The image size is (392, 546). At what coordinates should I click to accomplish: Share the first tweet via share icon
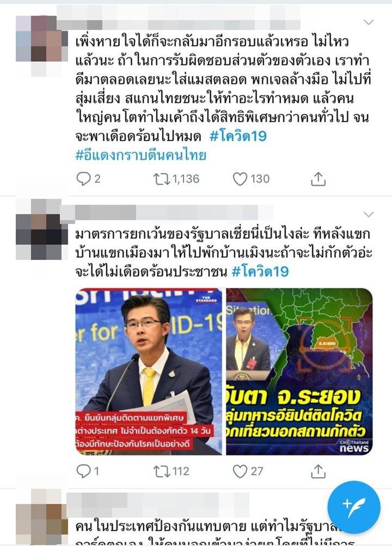[x=318, y=179]
